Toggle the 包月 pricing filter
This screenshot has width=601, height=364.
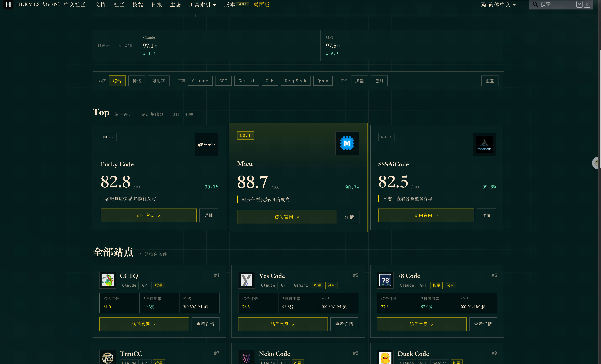[x=379, y=81]
